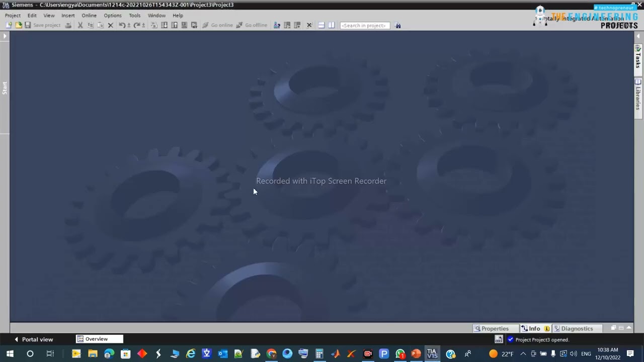Open the Project menu
The height and width of the screenshot is (362, 644).
(x=13, y=16)
